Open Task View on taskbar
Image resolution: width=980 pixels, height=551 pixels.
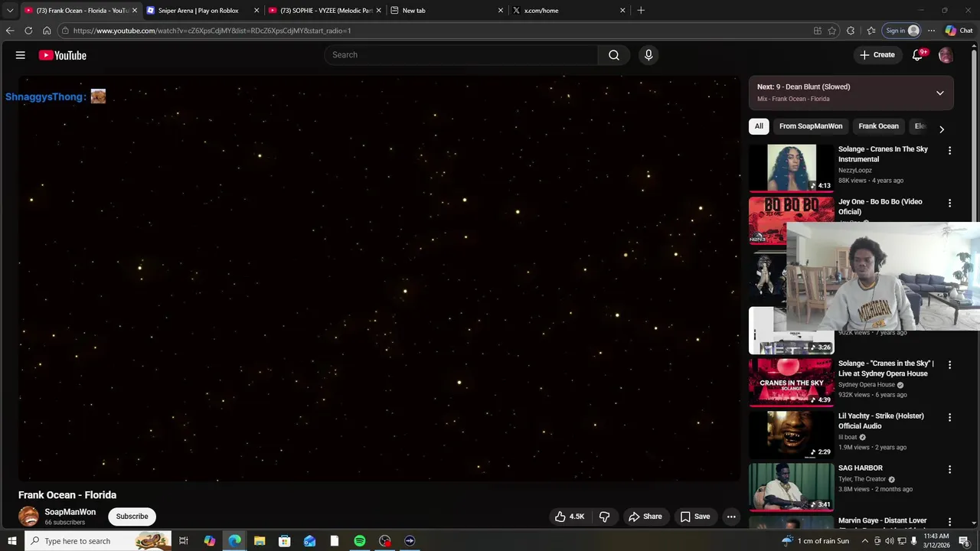[x=184, y=541]
